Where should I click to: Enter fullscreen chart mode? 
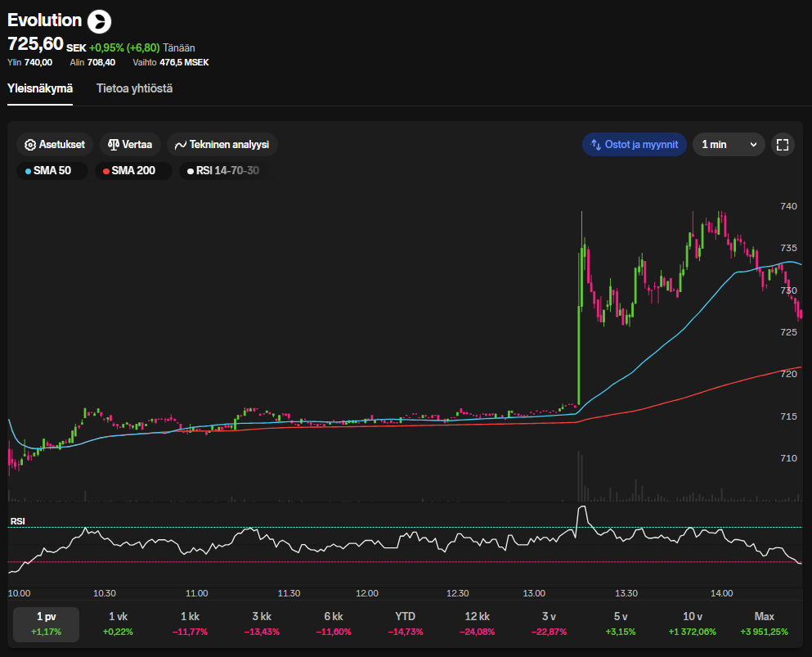[x=782, y=145]
